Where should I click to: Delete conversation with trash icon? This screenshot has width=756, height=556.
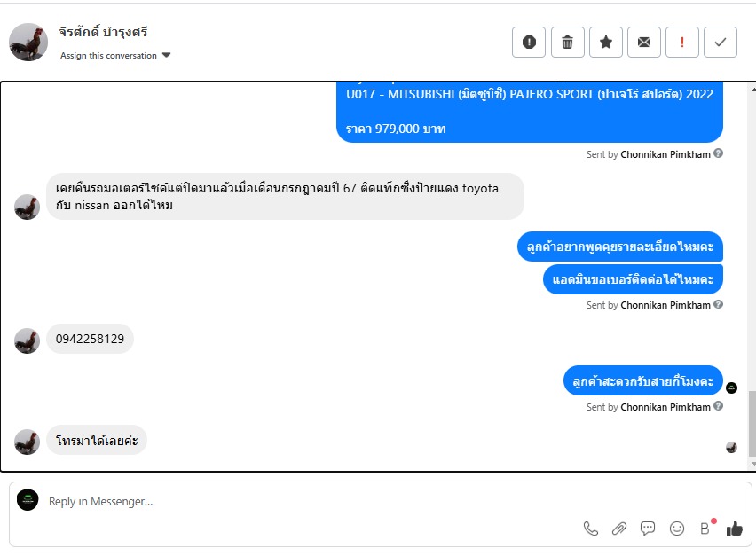[x=567, y=43]
